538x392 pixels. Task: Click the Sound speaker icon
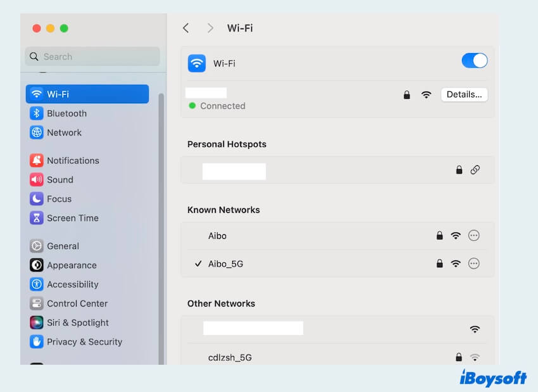click(x=37, y=180)
